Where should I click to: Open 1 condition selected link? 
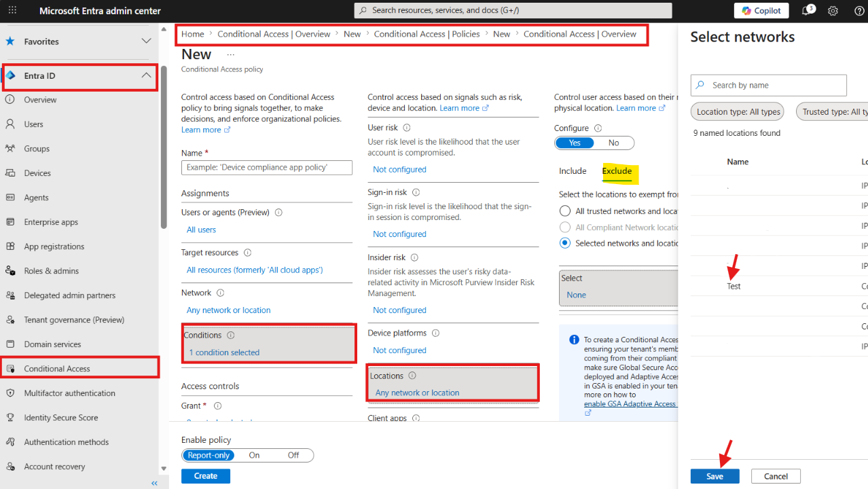pyautogui.click(x=224, y=352)
